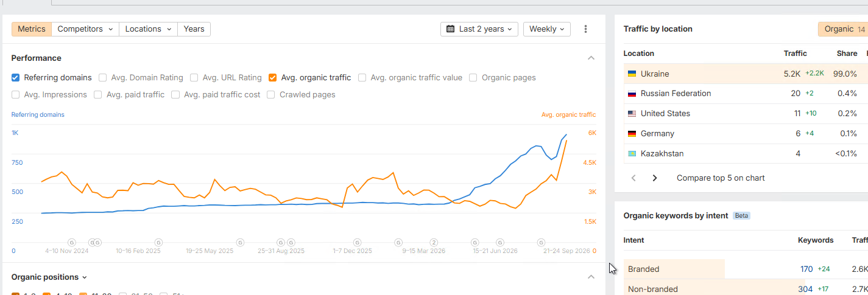This screenshot has width=868, height=295.
Task: Select the Organic traffic button
Action: (x=844, y=29)
